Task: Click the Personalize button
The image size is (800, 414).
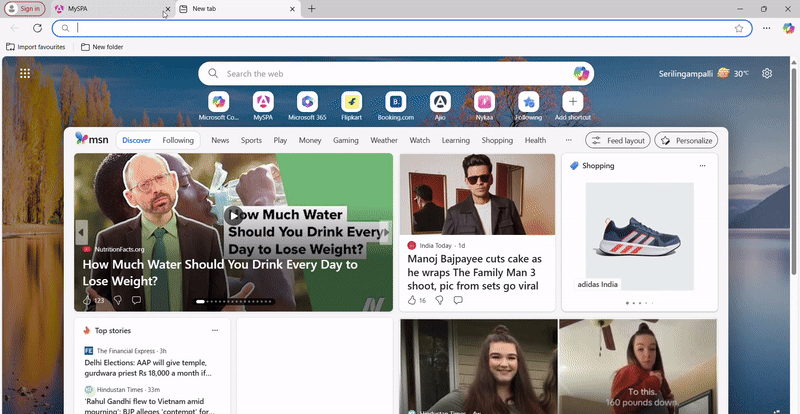Action: point(686,141)
